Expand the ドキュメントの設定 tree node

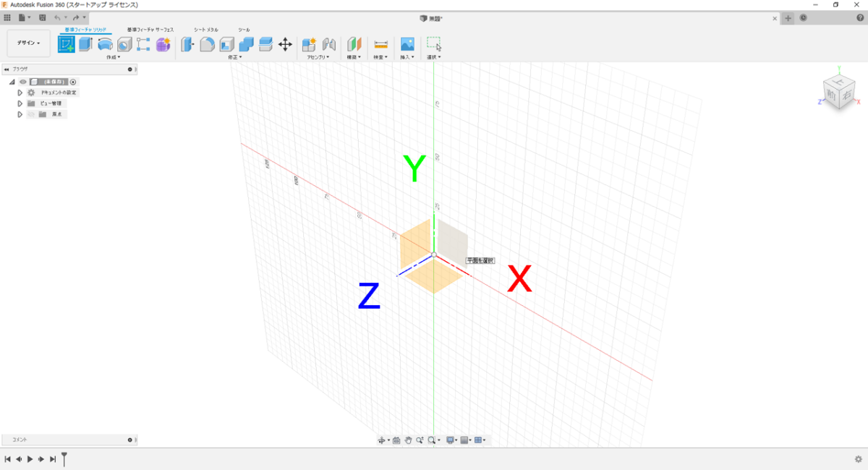tap(20, 93)
